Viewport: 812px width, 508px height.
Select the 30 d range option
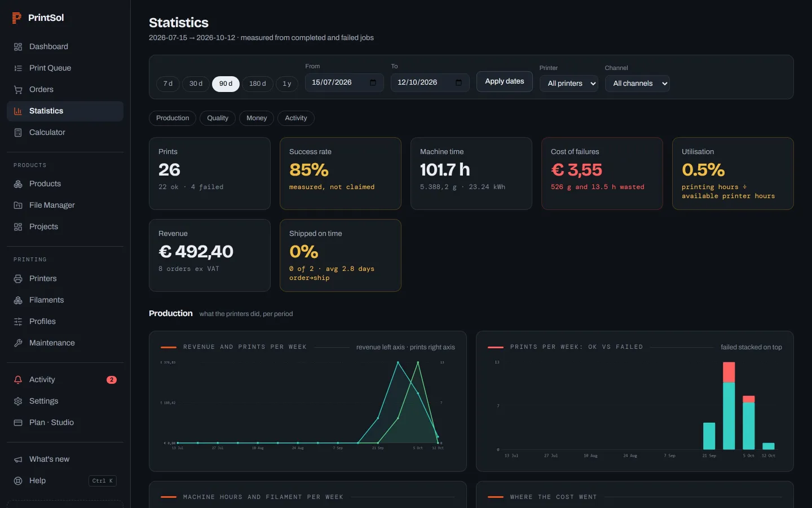pos(196,84)
